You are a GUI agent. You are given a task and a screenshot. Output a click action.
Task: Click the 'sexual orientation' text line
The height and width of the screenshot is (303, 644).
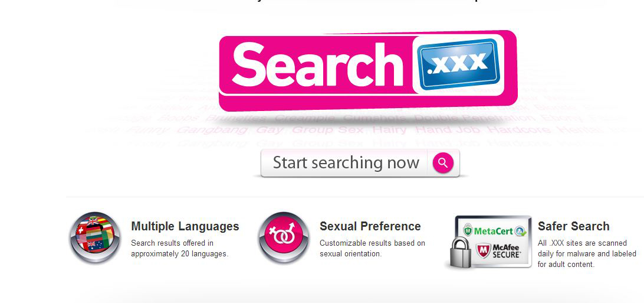coord(351,253)
